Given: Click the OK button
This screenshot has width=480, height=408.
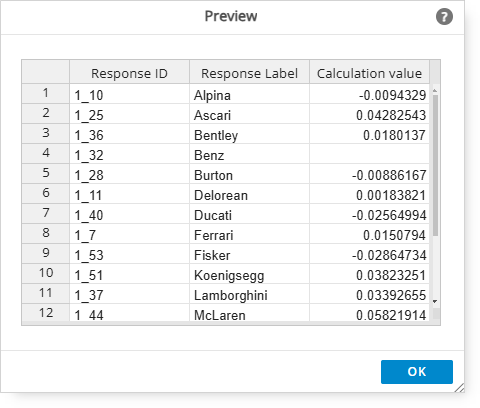Looking at the screenshot, I should pos(417,372).
